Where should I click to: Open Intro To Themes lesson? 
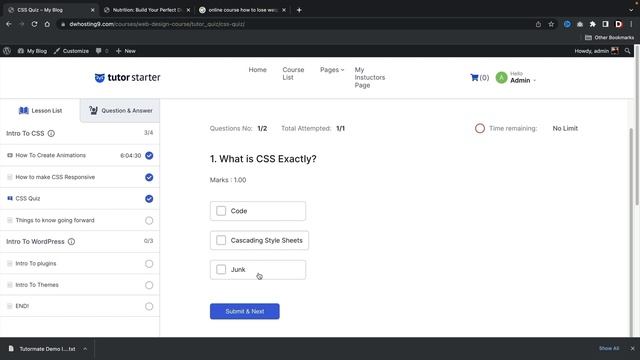[x=37, y=285]
